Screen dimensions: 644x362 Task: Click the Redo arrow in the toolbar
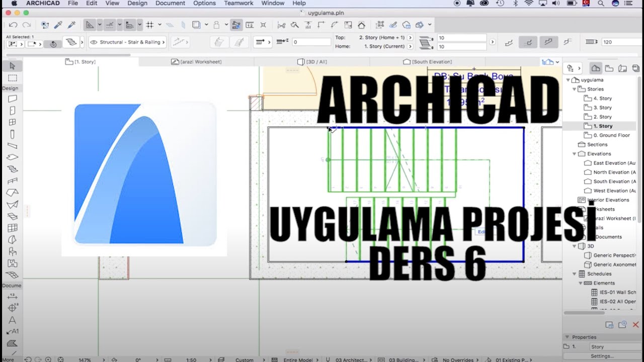coord(27,25)
